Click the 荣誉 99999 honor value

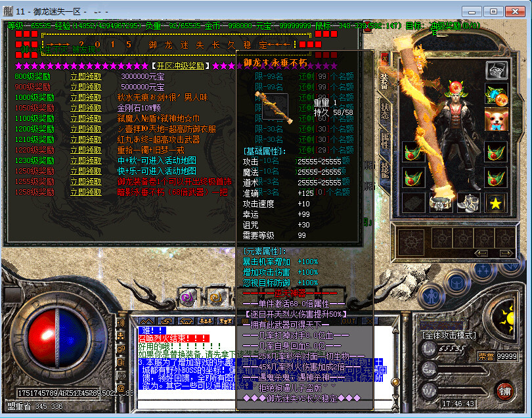[497, 356]
